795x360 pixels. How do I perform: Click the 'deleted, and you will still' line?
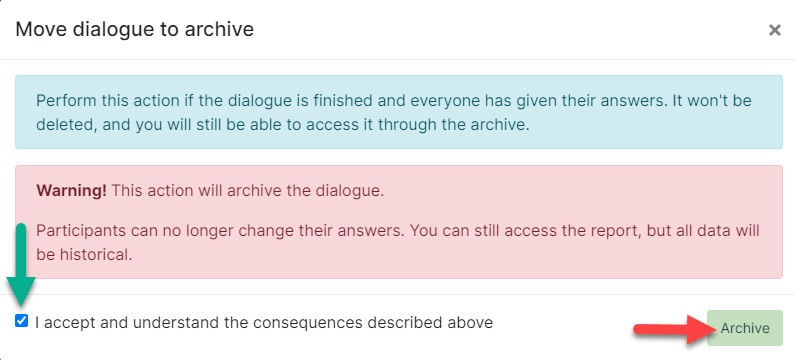[282, 125]
